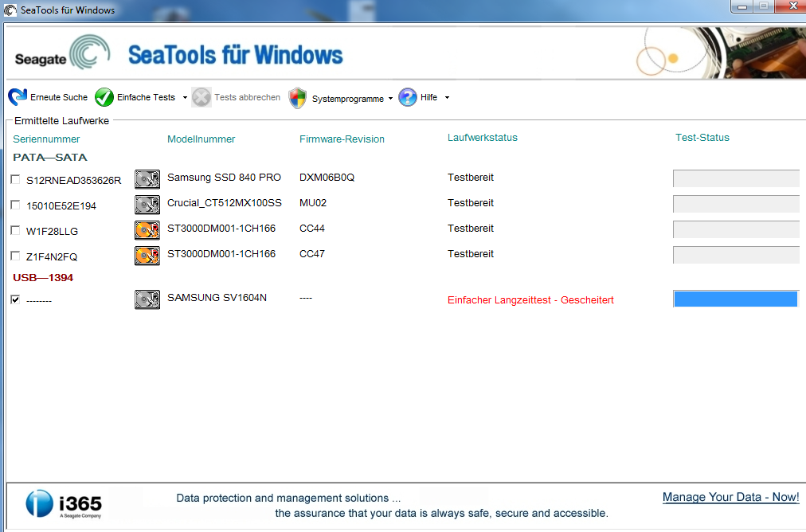
Task: Click the serial number S12RNEAD353626R
Action: [73, 181]
